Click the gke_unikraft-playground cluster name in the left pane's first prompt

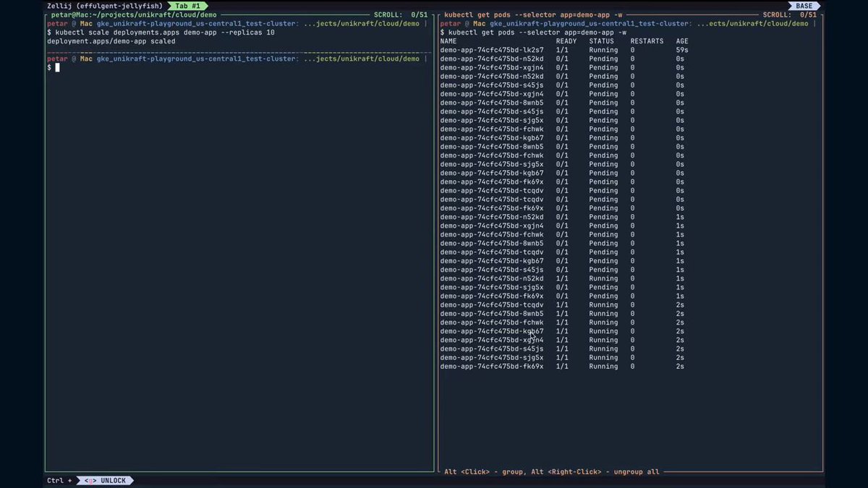(197, 24)
